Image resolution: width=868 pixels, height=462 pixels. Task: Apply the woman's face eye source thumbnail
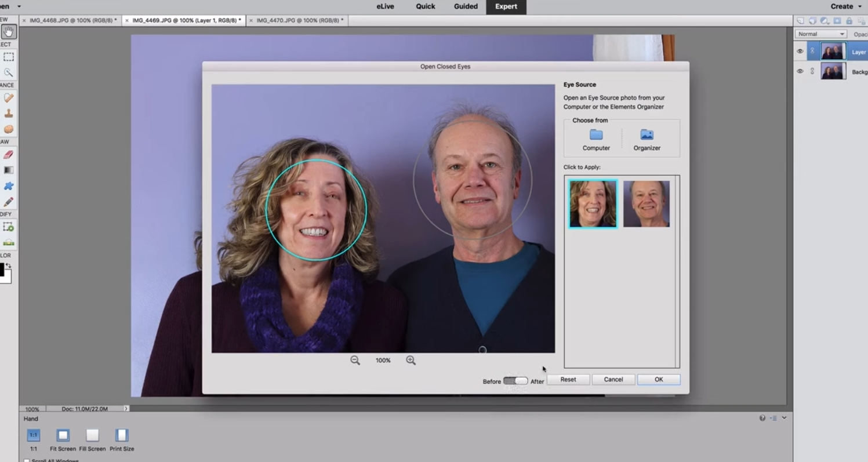point(593,203)
